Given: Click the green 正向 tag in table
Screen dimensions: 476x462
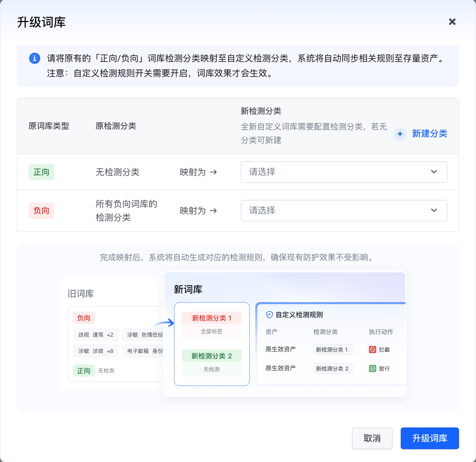Looking at the screenshot, I should tap(41, 172).
